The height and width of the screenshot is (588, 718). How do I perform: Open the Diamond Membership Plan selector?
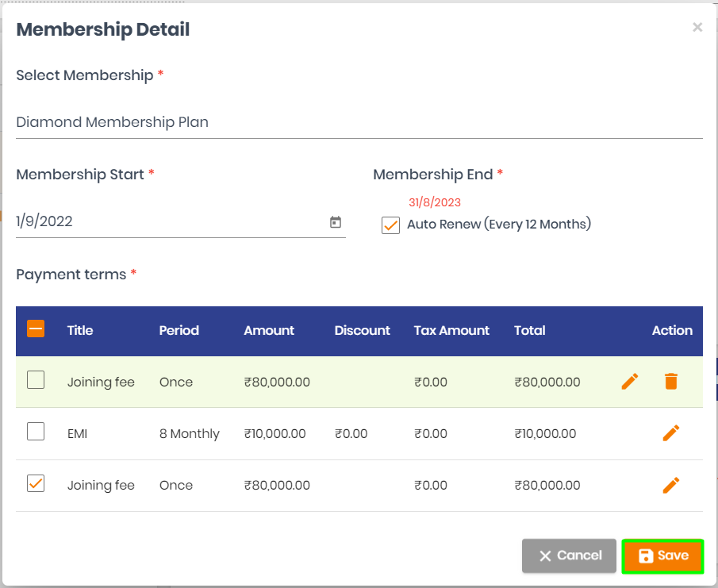359,122
